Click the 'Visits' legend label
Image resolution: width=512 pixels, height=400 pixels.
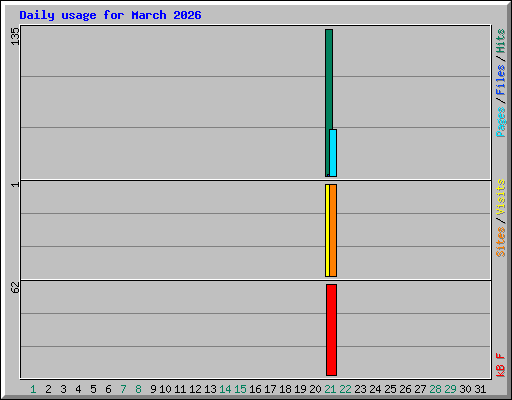pyautogui.click(x=500, y=198)
